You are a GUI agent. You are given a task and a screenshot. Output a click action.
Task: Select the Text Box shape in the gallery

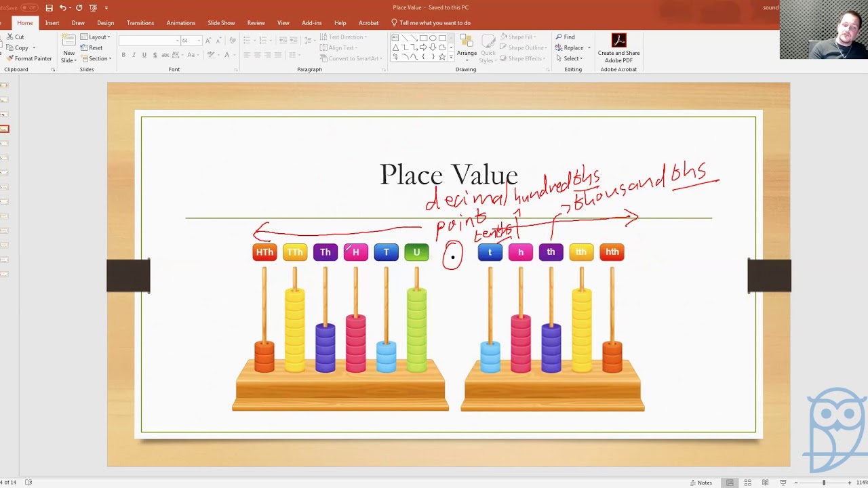395,38
